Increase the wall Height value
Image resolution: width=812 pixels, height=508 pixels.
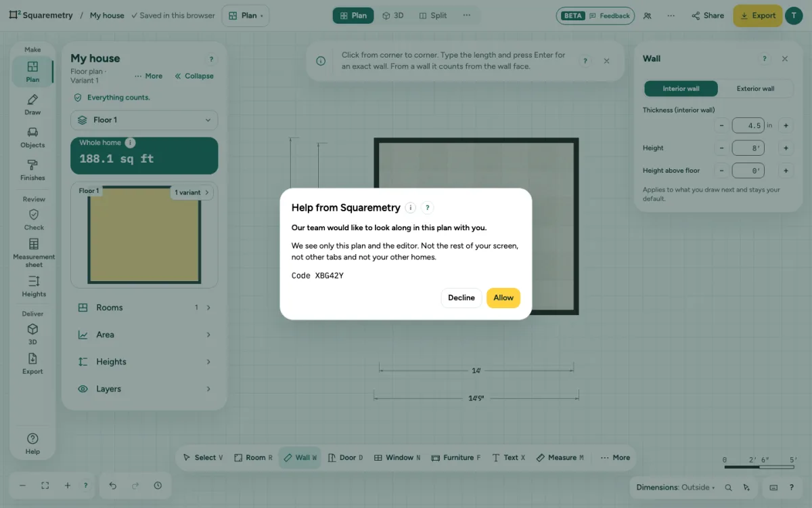coord(786,148)
